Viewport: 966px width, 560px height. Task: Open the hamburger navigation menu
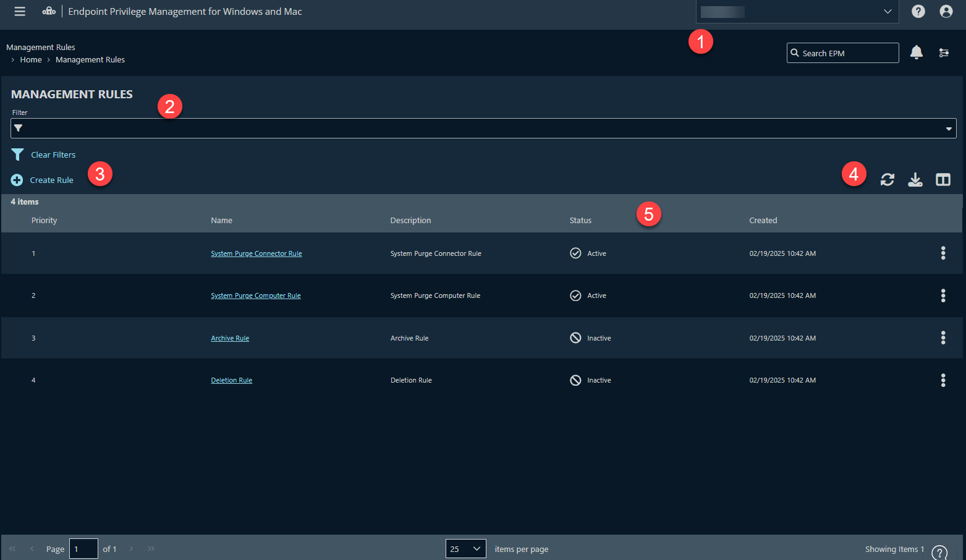tap(20, 11)
